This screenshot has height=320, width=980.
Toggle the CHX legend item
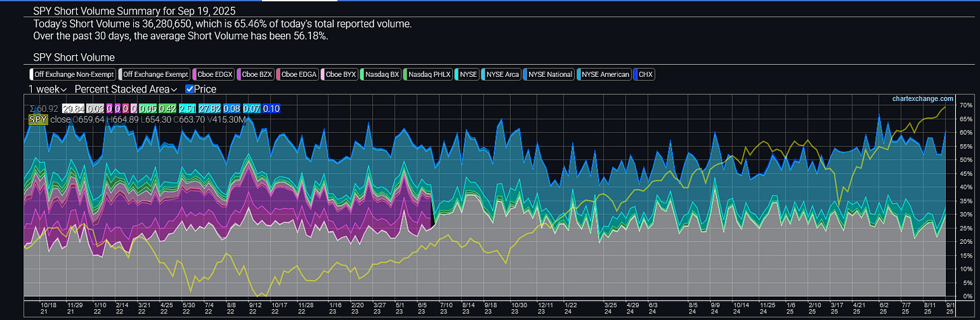(645, 75)
